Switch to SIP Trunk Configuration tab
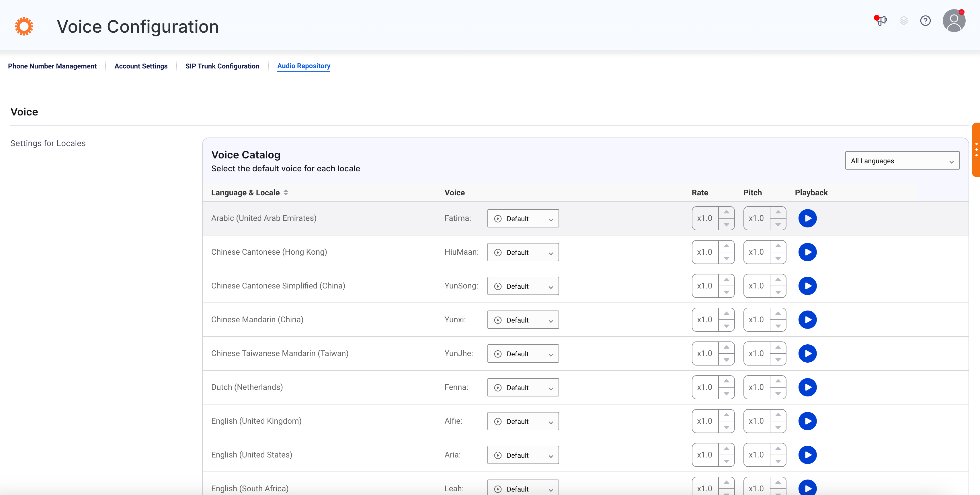The image size is (980, 495). [222, 66]
